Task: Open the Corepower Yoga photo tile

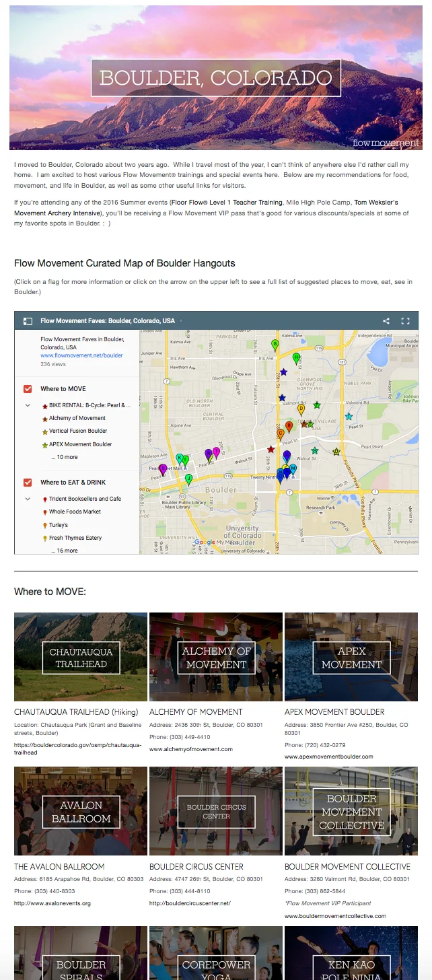Action: (x=216, y=953)
